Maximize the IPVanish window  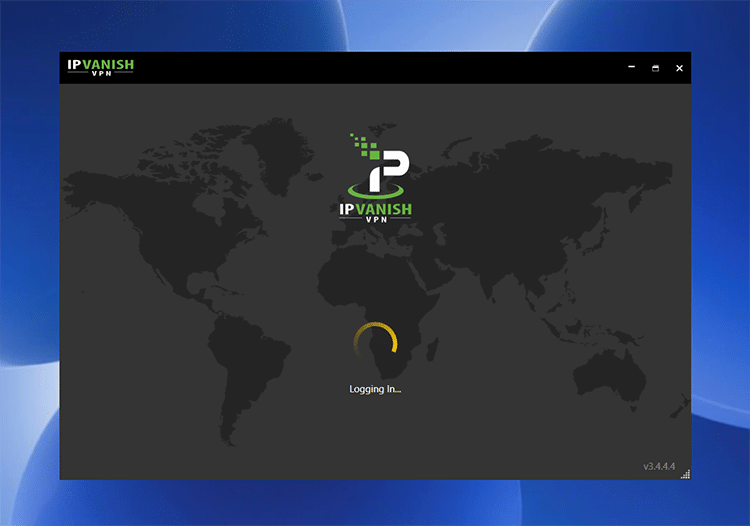[x=655, y=68]
